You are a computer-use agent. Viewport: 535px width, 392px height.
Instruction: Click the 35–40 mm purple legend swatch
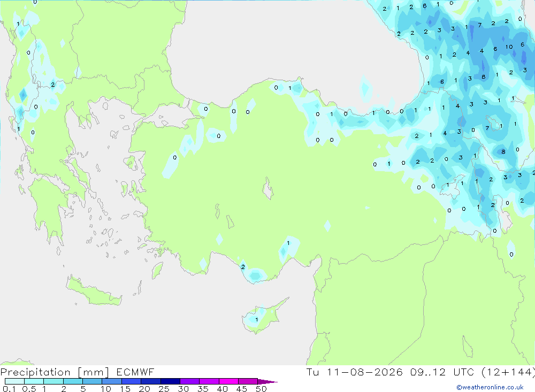(209, 381)
